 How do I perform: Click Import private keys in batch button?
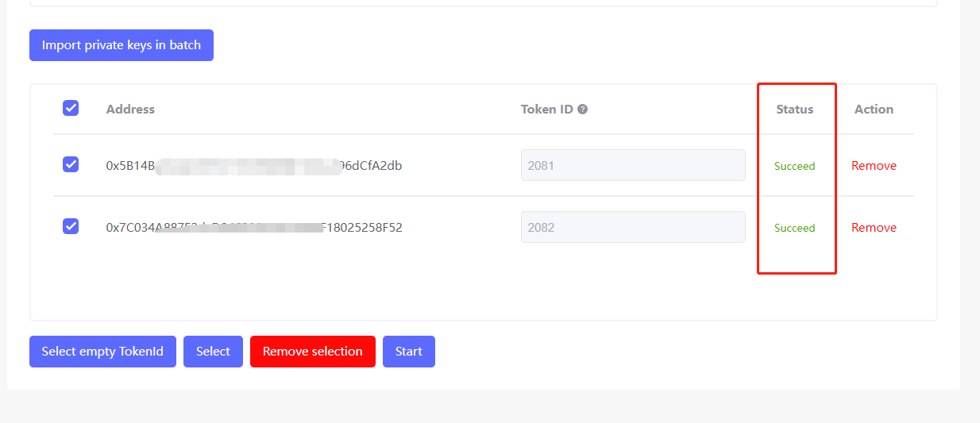click(x=122, y=45)
